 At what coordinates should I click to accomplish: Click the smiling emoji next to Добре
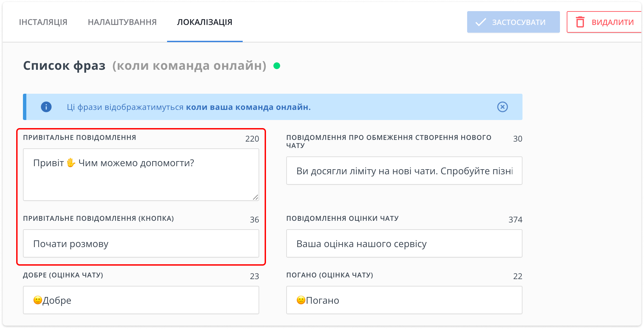(x=37, y=300)
